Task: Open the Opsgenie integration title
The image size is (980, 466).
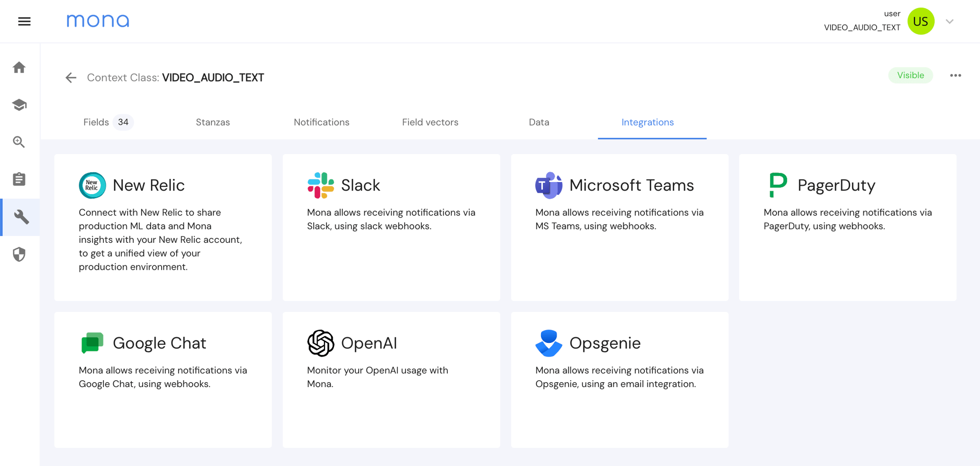Action: tap(605, 343)
